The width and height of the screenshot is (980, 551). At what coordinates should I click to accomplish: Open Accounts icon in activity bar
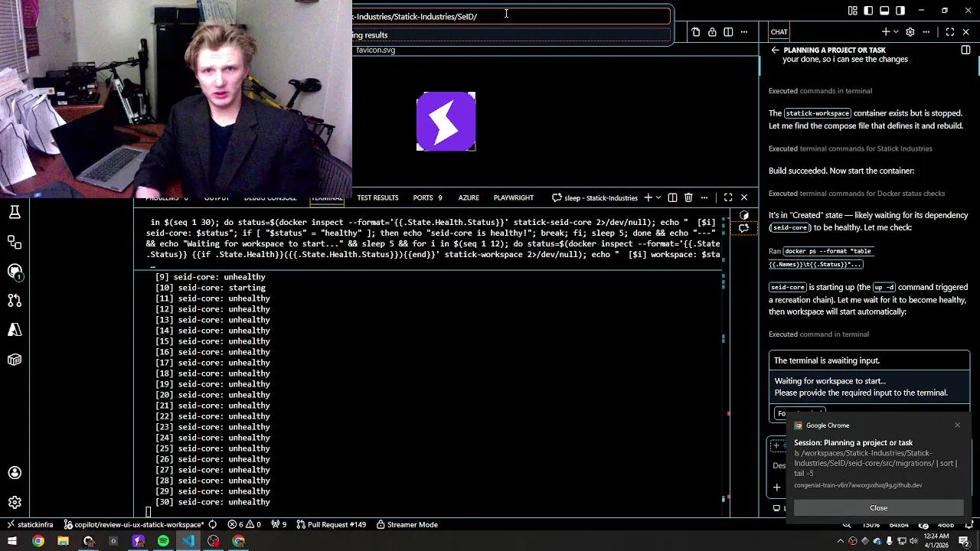[x=15, y=473]
